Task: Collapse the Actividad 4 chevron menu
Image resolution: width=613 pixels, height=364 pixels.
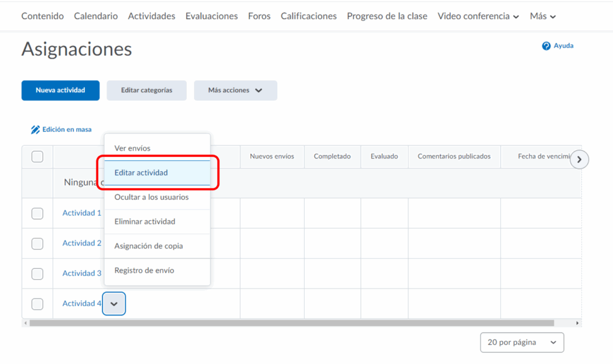Action: pos(114,304)
